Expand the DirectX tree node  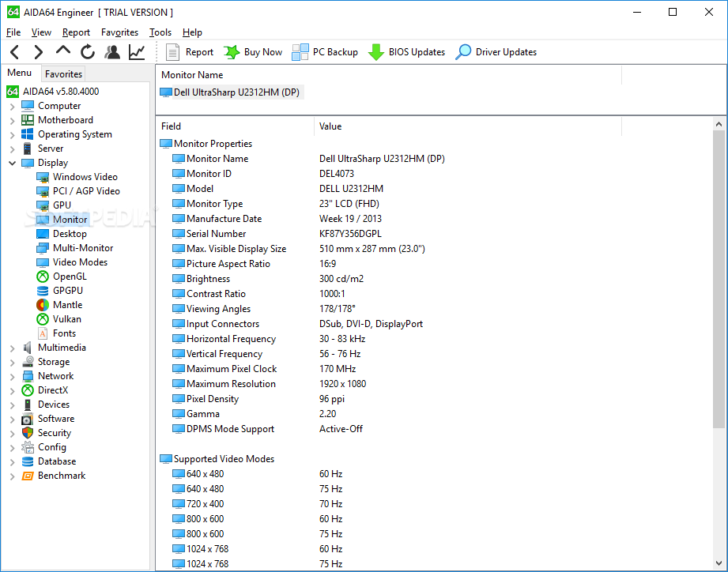pyautogui.click(x=13, y=391)
